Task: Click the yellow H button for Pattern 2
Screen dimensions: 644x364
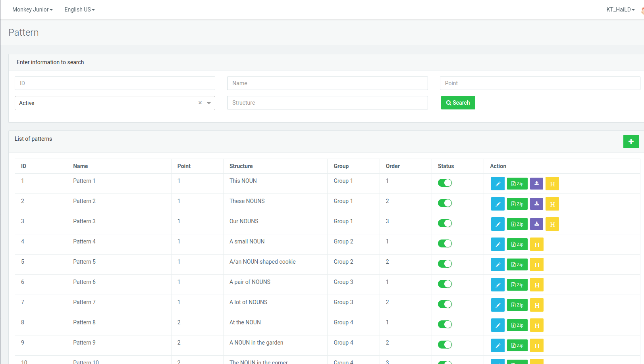Action: (552, 204)
